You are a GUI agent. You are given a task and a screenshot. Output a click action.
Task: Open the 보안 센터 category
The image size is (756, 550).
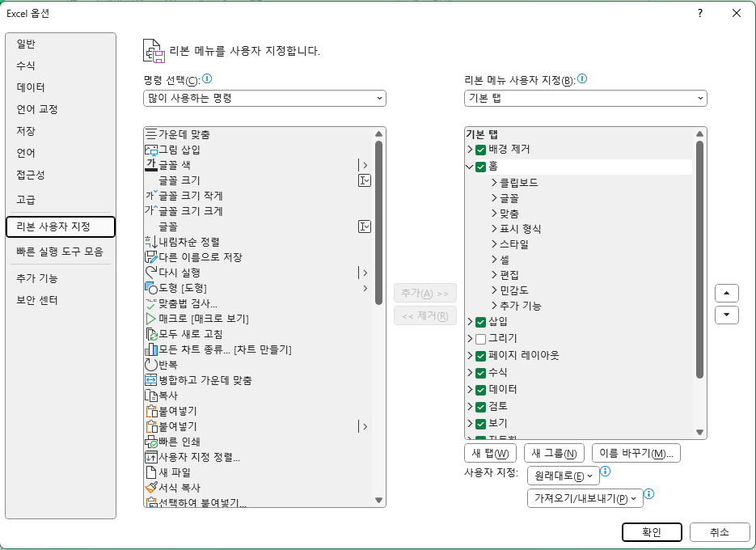click(x=61, y=300)
